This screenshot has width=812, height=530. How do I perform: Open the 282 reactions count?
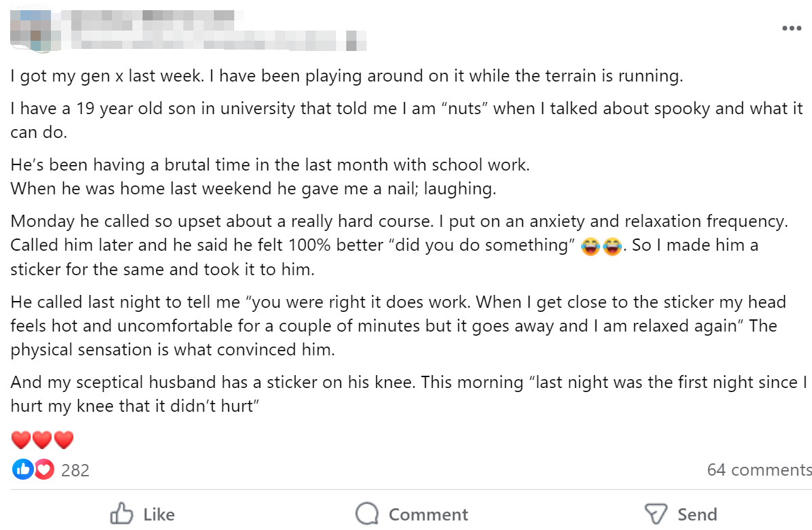[x=75, y=470]
